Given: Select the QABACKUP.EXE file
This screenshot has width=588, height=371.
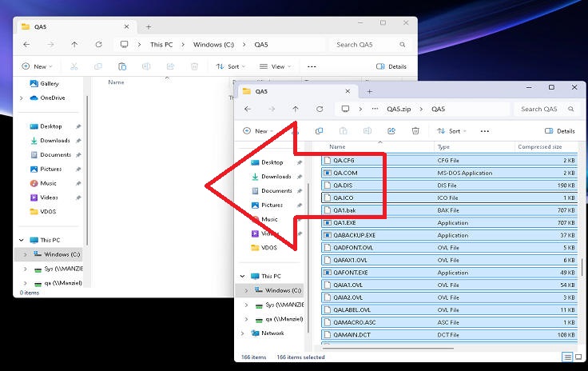Looking at the screenshot, I should [x=449, y=235].
